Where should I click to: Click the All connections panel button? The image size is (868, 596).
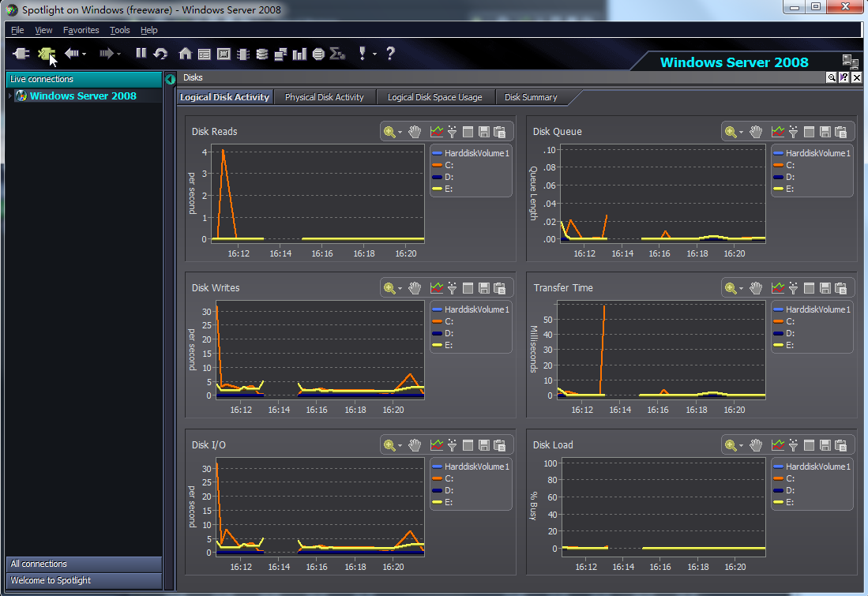tap(85, 564)
